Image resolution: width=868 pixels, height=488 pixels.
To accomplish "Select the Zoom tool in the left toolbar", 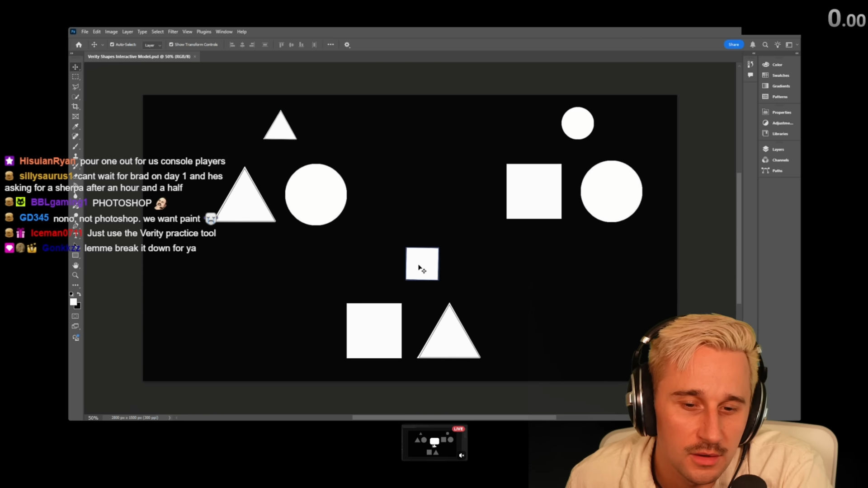I will coord(75,275).
